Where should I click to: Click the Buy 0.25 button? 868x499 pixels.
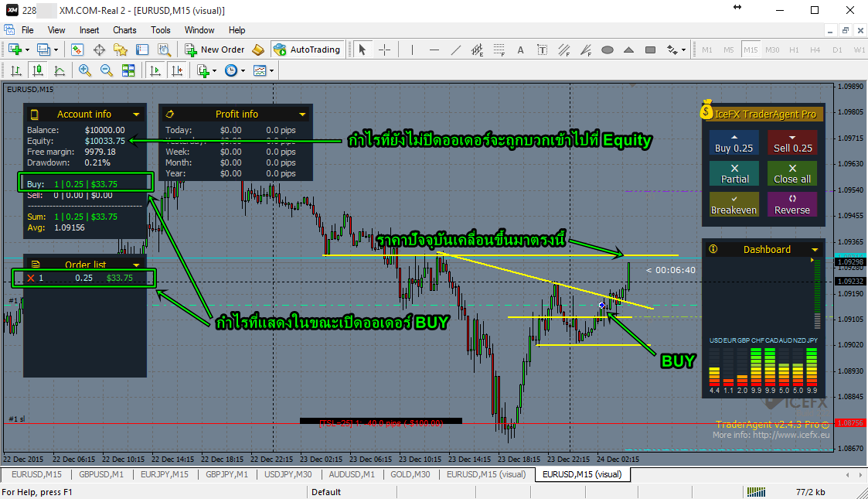[734, 143]
